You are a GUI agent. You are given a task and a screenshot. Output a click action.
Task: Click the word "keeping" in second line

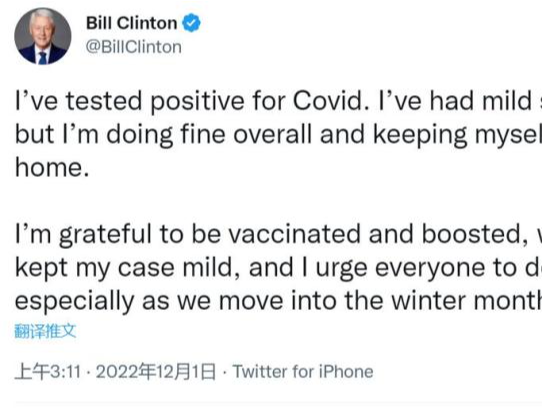pyautogui.click(x=420, y=136)
